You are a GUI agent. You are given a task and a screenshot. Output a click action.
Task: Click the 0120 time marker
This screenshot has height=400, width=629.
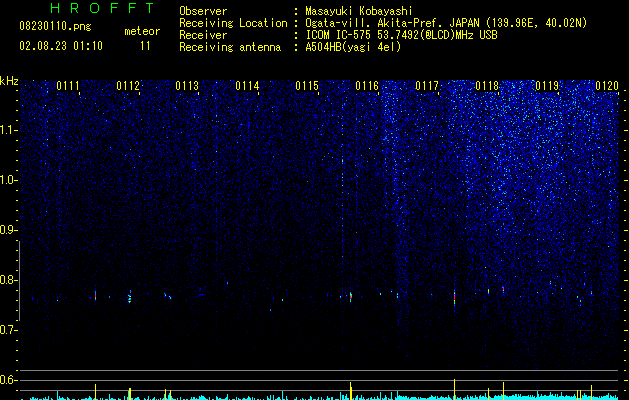click(x=607, y=86)
